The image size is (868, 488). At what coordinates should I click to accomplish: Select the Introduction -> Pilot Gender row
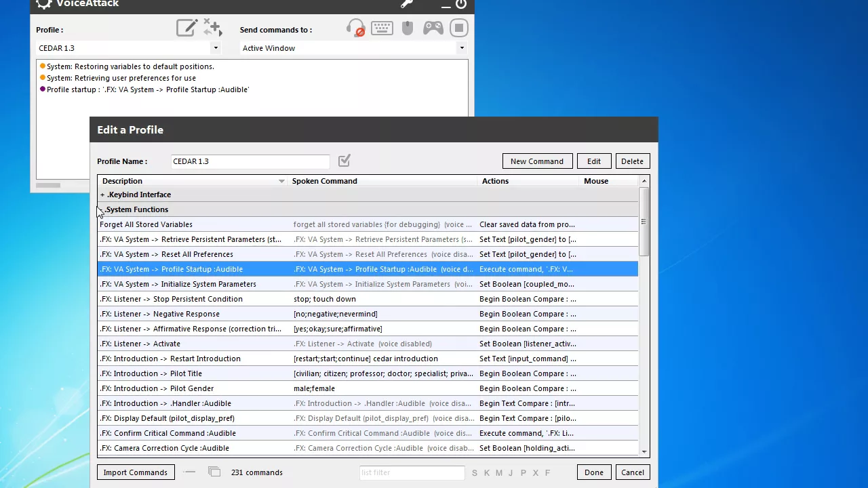tap(368, 388)
